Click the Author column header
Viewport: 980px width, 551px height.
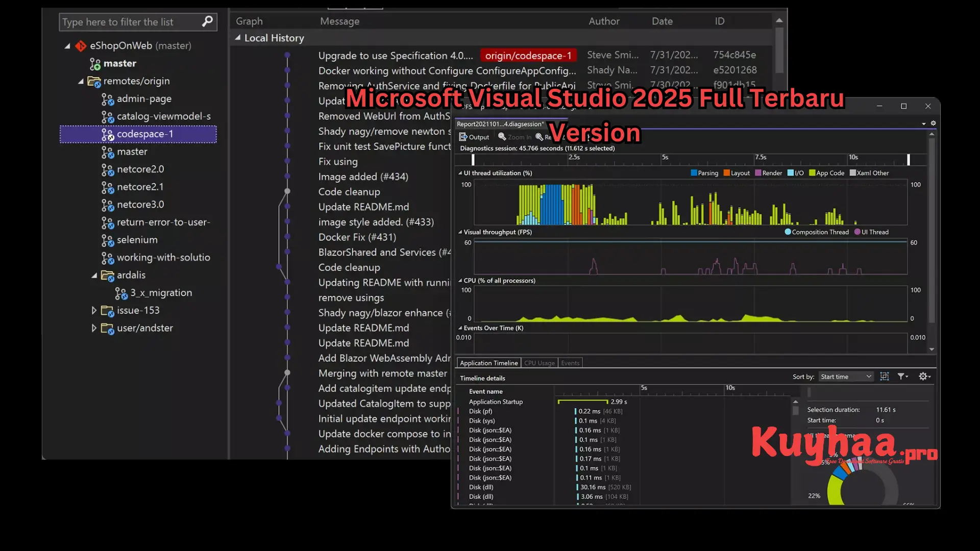tap(604, 21)
